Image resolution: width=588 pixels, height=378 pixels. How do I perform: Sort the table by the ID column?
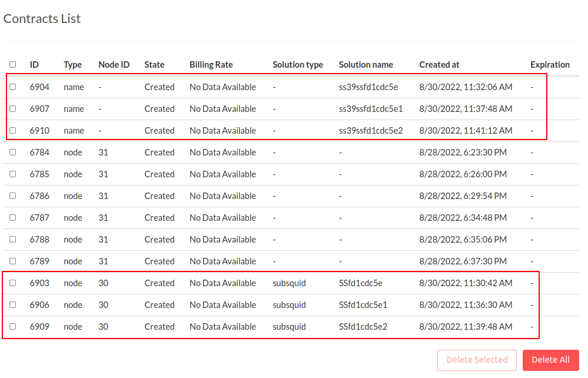pos(34,65)
